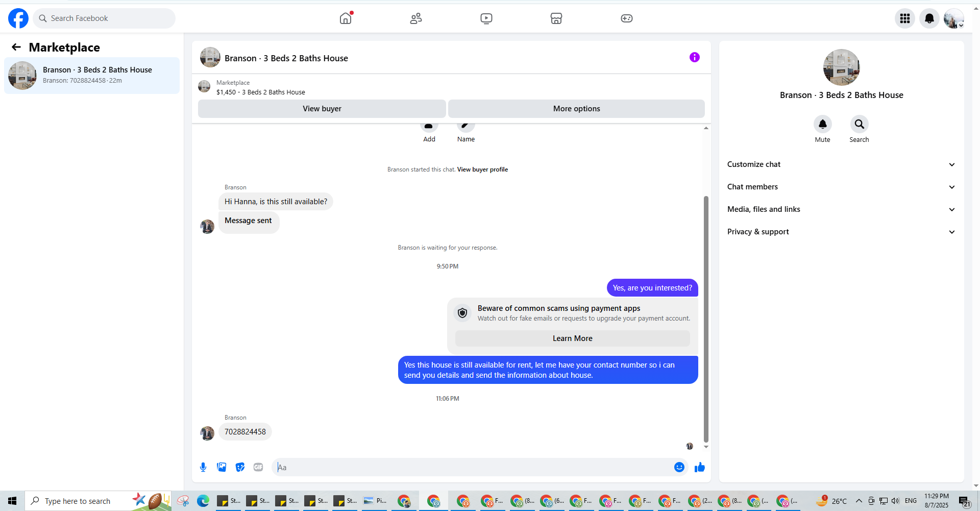Click the ENG language indicator
980x511 pixels.
tap(911, 501)
